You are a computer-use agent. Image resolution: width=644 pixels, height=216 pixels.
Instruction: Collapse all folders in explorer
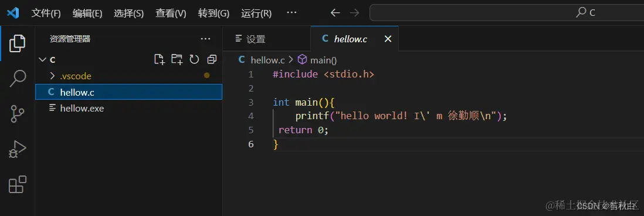point(212,59)
